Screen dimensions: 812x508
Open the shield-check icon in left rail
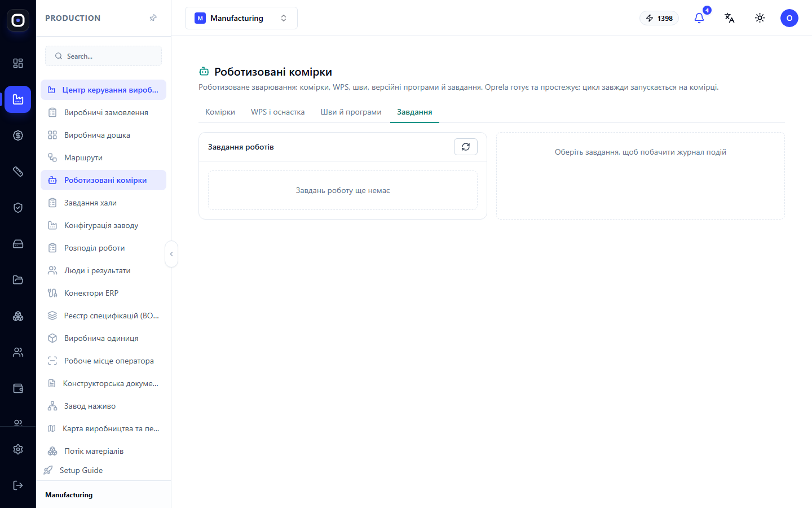tap(18, 208)
